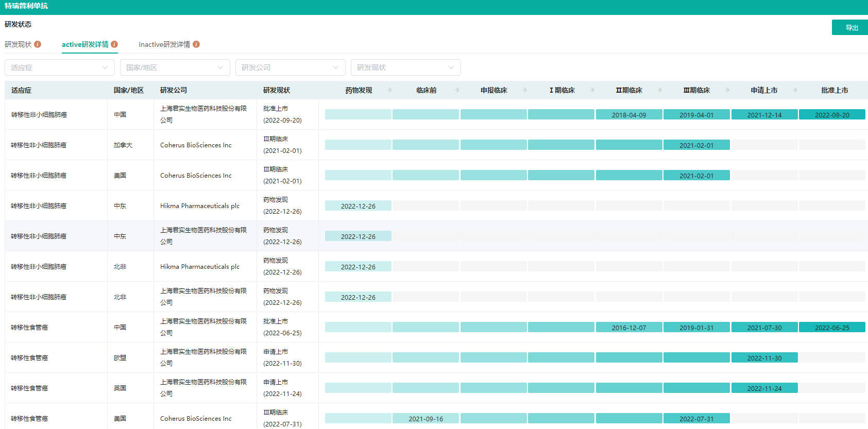Select the active研发详情 tab
Image resolution: width=868 pixels, height=429 pixels.
click(x=85, y=44)
